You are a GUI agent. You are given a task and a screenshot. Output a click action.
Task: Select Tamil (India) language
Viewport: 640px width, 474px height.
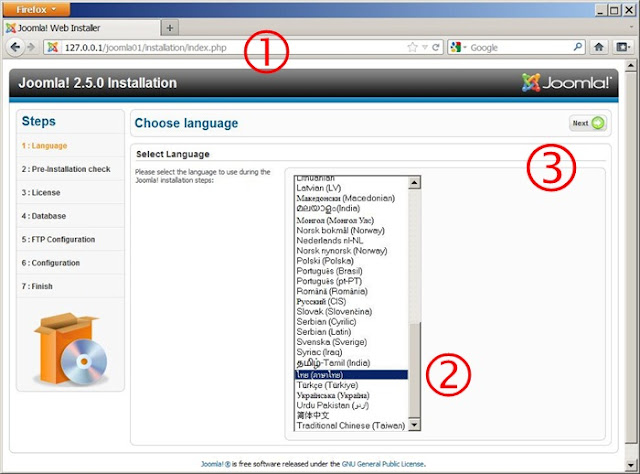[x=351, y=363]
